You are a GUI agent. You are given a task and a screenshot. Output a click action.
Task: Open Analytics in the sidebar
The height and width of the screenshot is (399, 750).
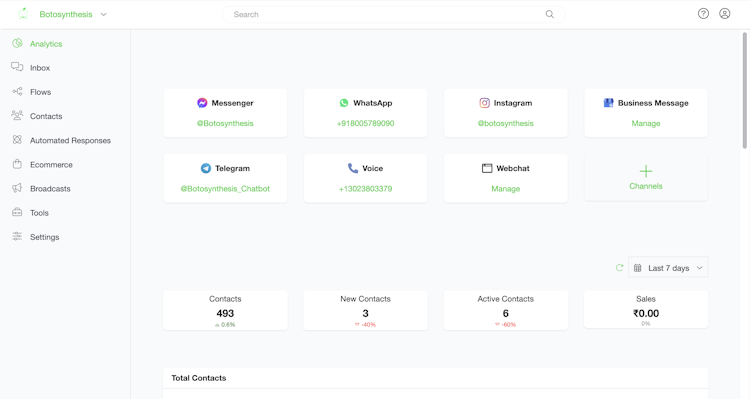(46, 44)
